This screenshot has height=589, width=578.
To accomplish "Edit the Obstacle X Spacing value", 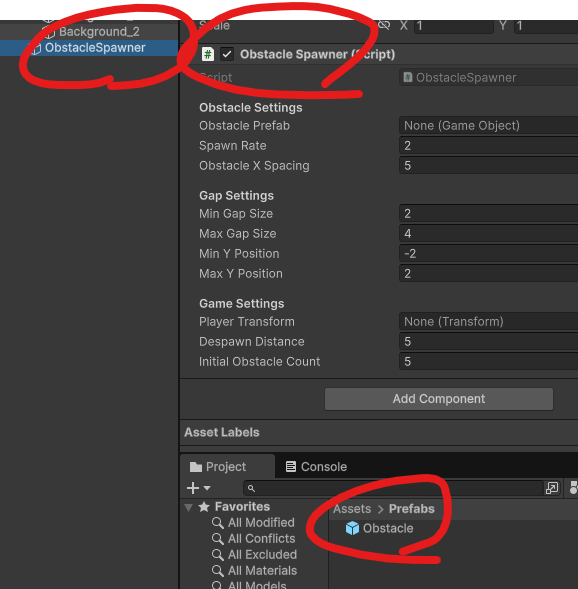I will 488,165.
